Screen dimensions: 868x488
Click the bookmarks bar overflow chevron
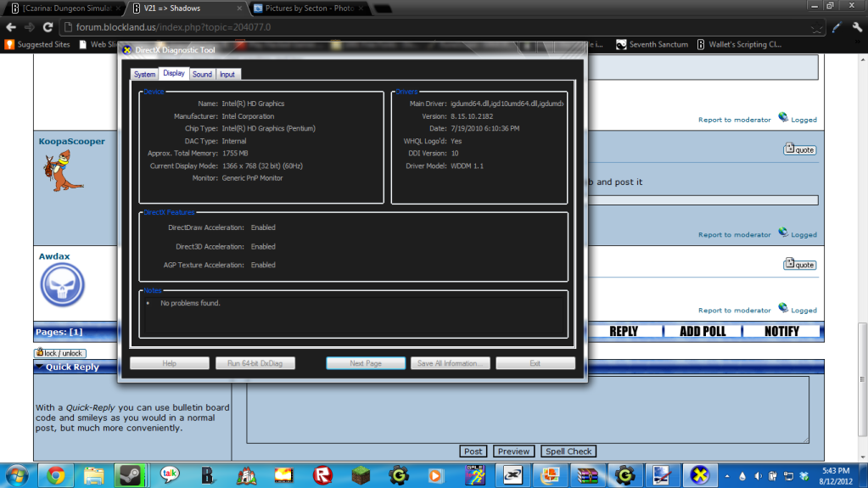858,42
